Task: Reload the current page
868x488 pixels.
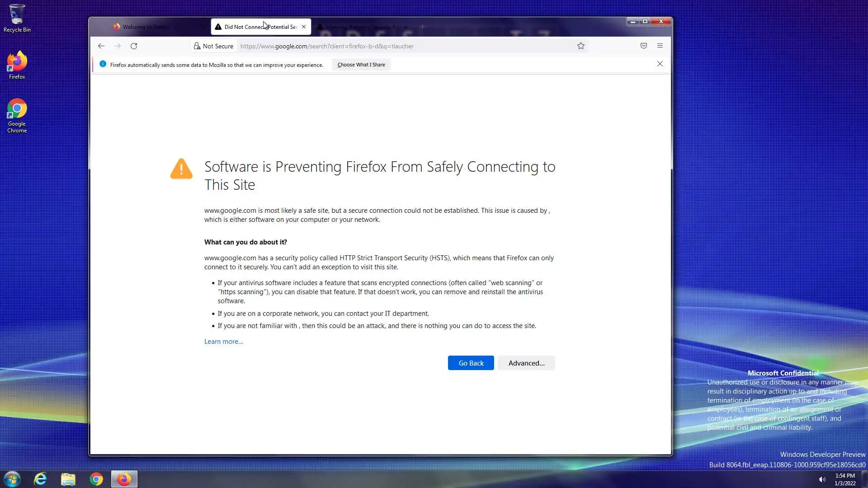Action: point(134,46)
